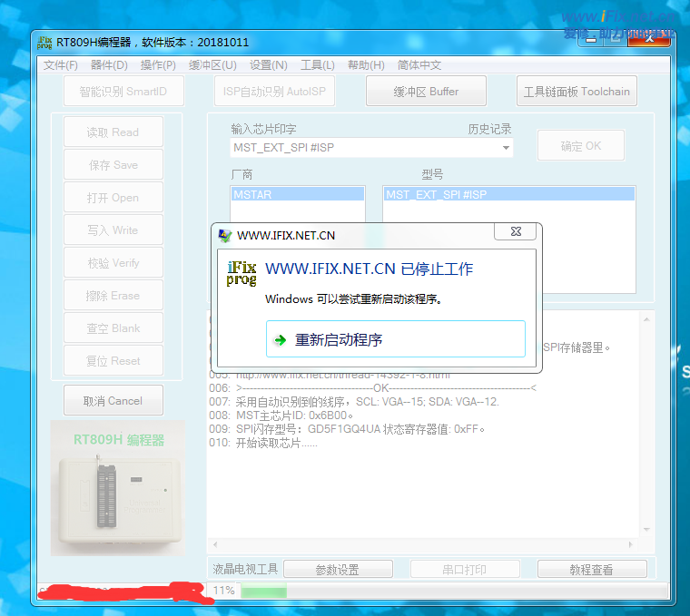Cancel the operation with 取消 Cancel
Viewport: 690px width, 616px height.
(x=113, y=400)
